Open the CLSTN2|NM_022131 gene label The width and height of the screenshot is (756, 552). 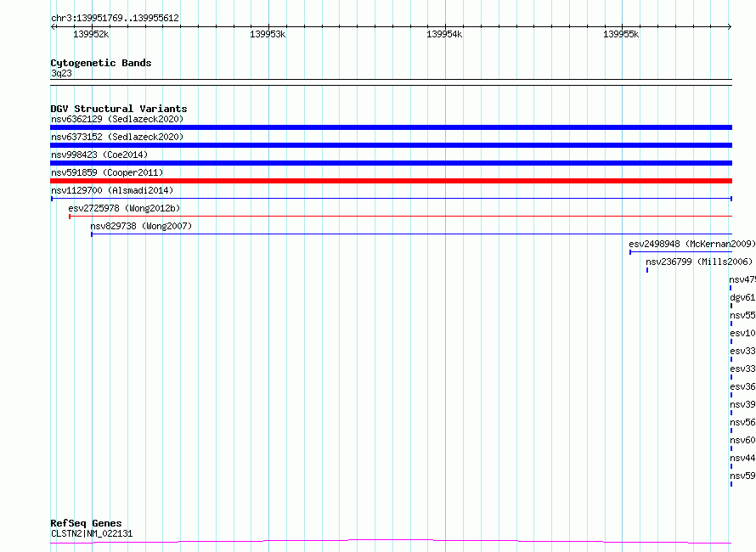pos(91,534)
